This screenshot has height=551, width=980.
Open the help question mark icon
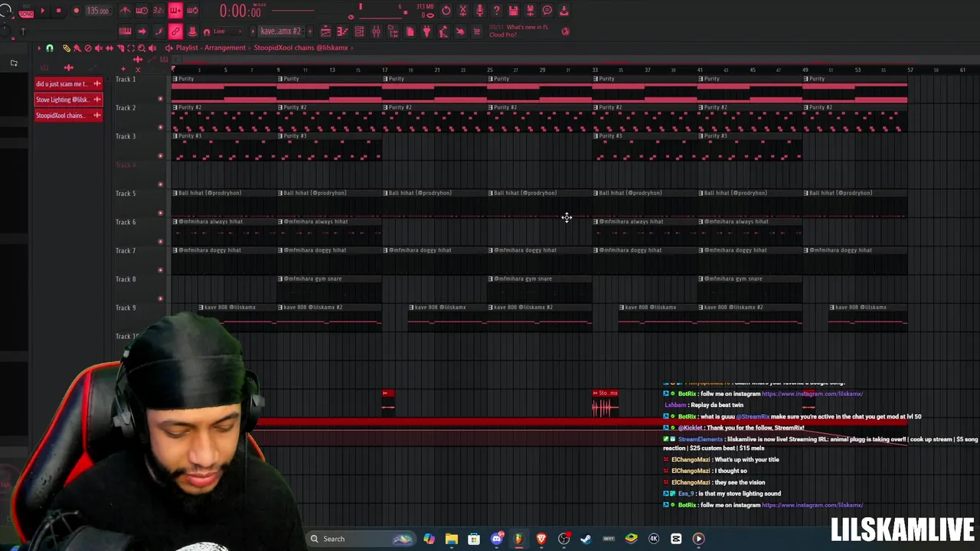(496, 11)
